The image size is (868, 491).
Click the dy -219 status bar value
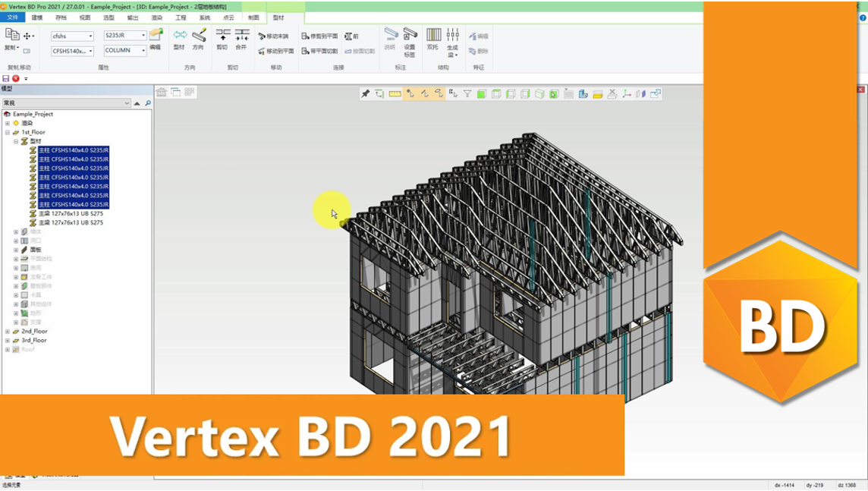point(815,486)
